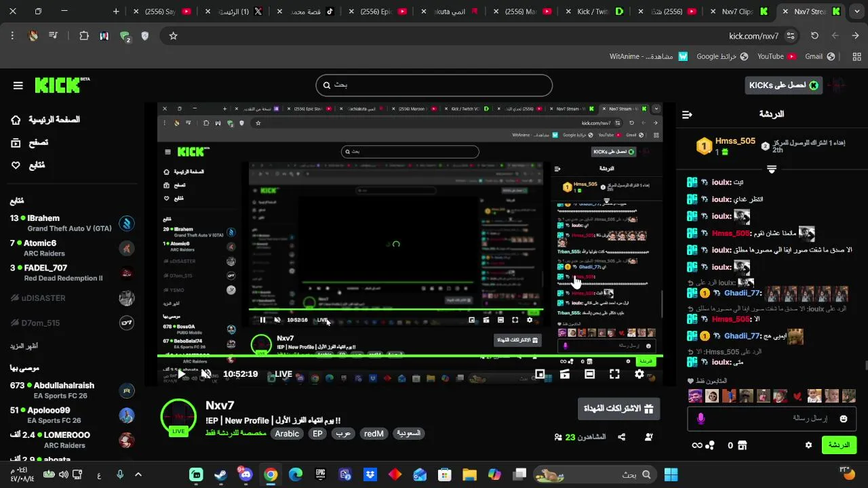Open the player settings gear
868x488 pixels.
pos(639,374)
